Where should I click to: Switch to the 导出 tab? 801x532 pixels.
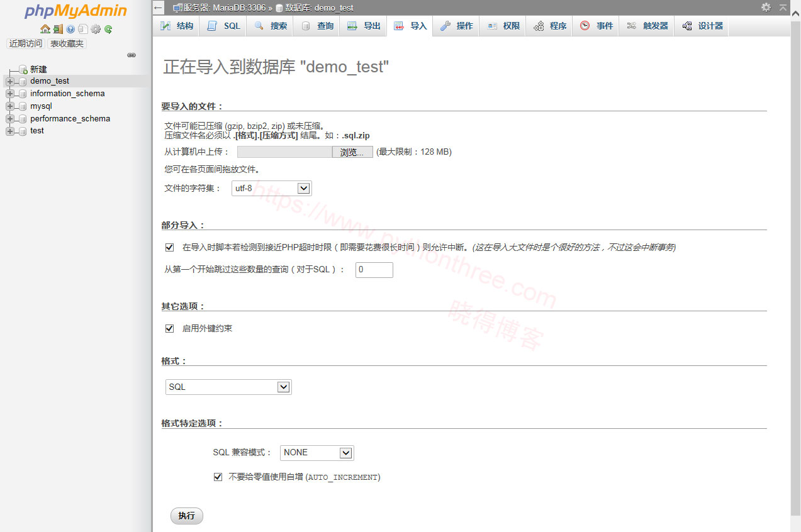[x=363, y=26]
